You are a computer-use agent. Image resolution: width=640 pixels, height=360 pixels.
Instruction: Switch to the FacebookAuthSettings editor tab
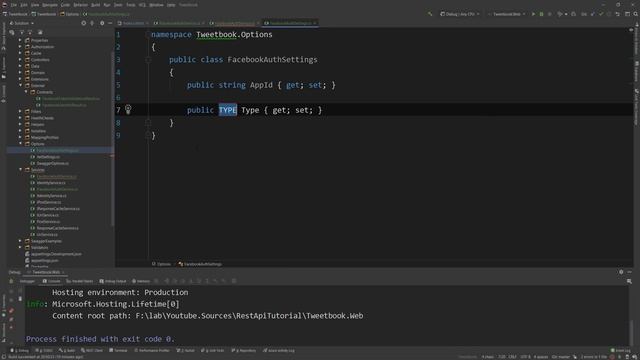pyautogui.click(x=290, y=23)
